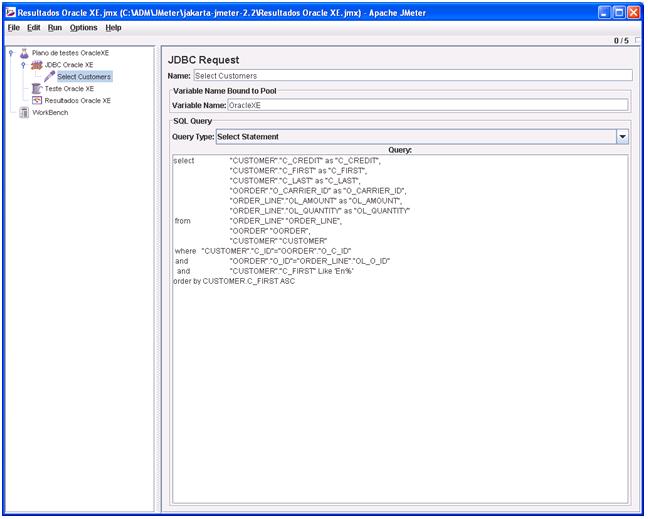Screen dimensions: 648x519
Task: Click into the Name text field
Action: click(412, 75)
